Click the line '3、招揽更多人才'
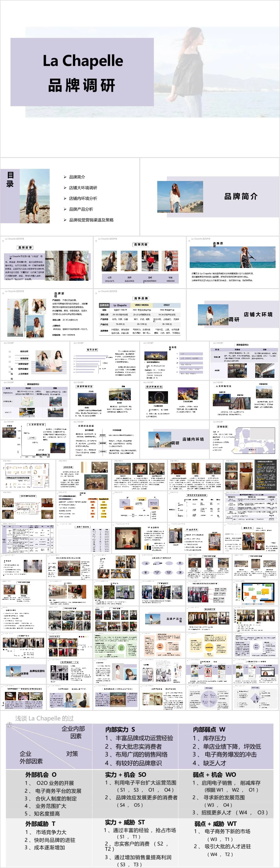The width and height of the screenshot is (280, 868). (x=212, y=812)
